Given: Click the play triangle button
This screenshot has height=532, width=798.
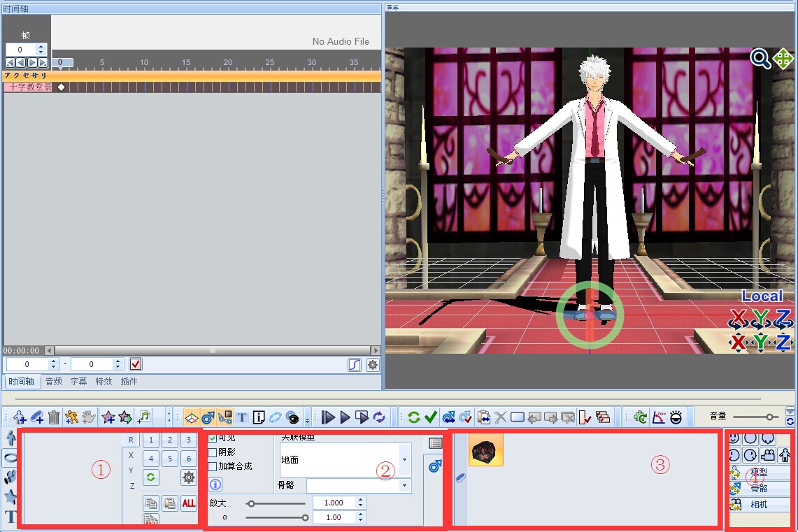Looking at the screenshot, I should click(x=345, y=417).
